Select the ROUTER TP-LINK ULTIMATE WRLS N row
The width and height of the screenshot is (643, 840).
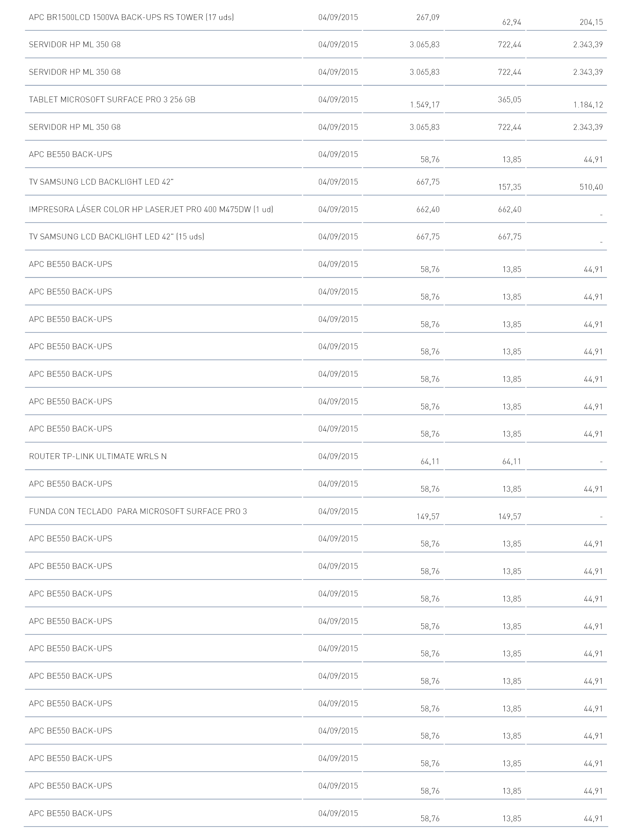316,456
